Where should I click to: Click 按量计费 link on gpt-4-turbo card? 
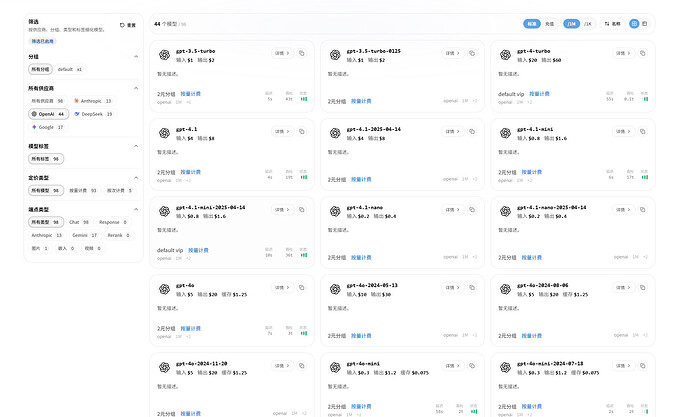[x=539, y=94]
